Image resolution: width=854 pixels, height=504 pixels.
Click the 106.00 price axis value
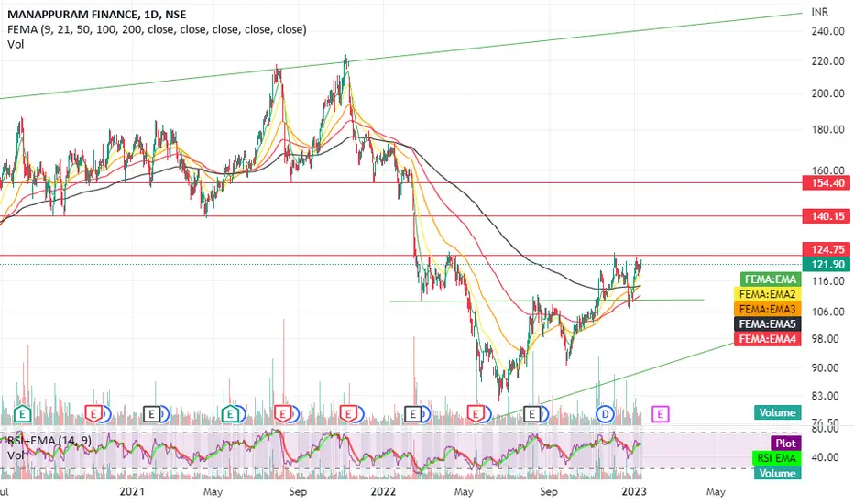[x=827, y=312]
